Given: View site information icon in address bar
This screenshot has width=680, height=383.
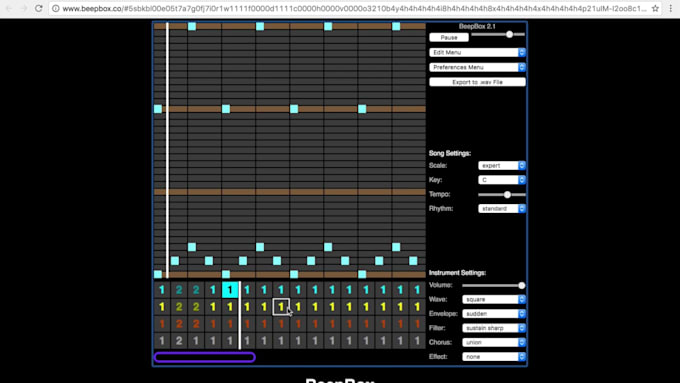Looking at the screenshot, I should [x=56, y=8].
